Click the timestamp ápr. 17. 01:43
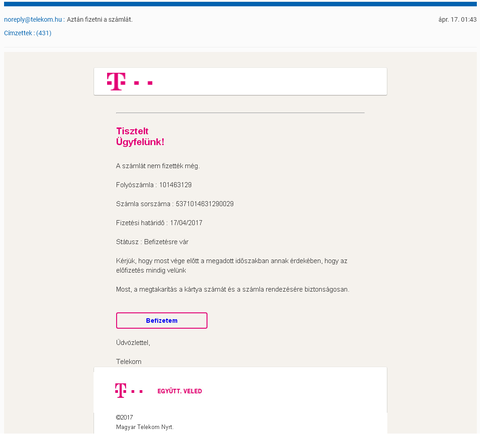This screenshot has height=434, width=480. pos(457,20)
